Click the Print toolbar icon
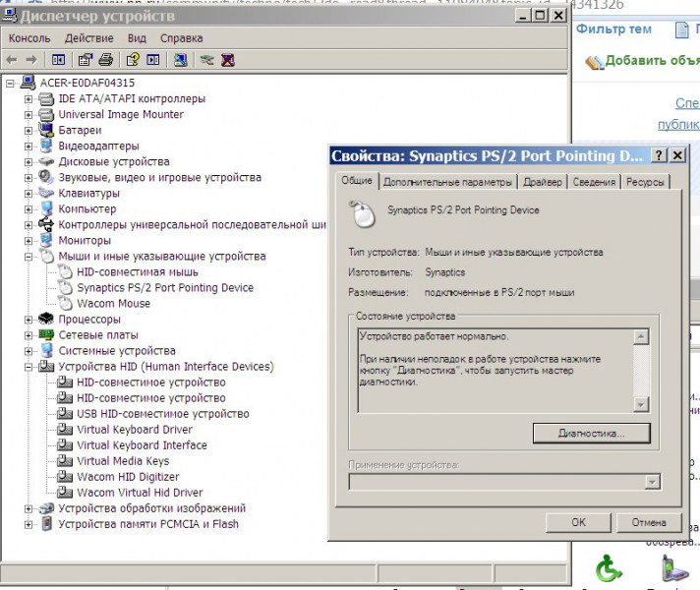The width and height of the screenshot is (700, 590). (106, 60)
